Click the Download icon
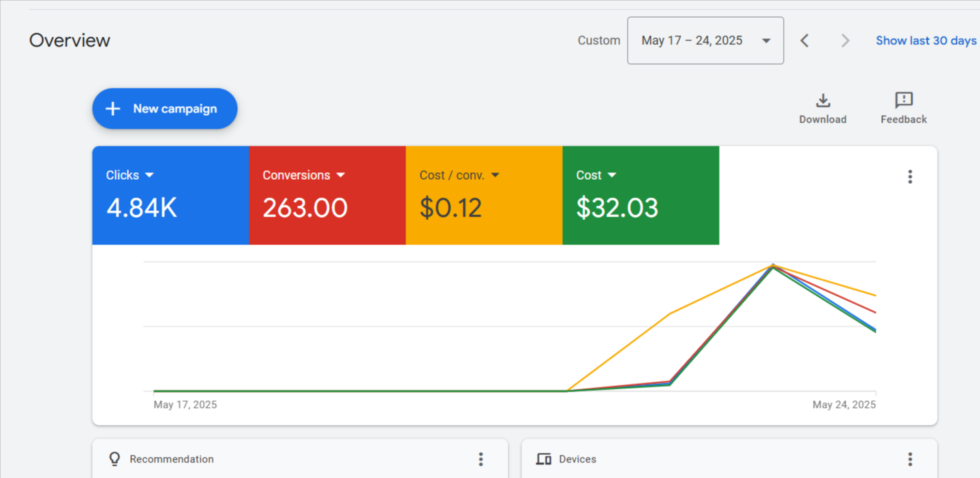The height and width of the screenshot is (478, 980). (823, 101)
